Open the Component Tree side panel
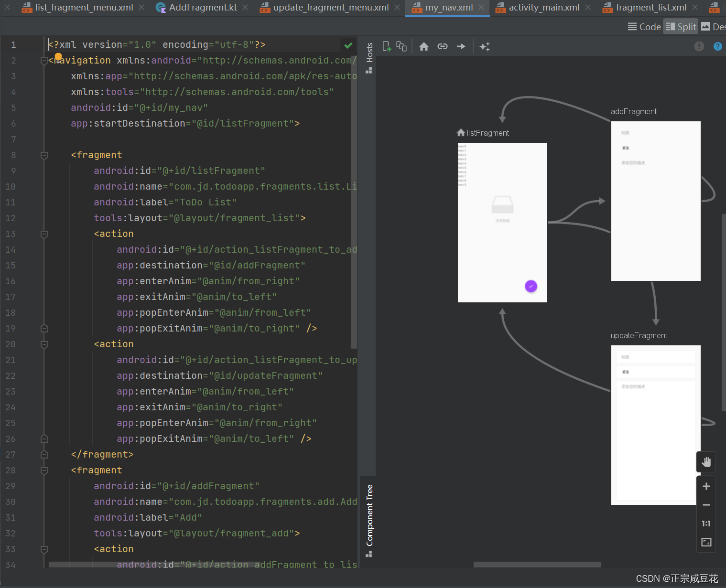 [369, 520]
